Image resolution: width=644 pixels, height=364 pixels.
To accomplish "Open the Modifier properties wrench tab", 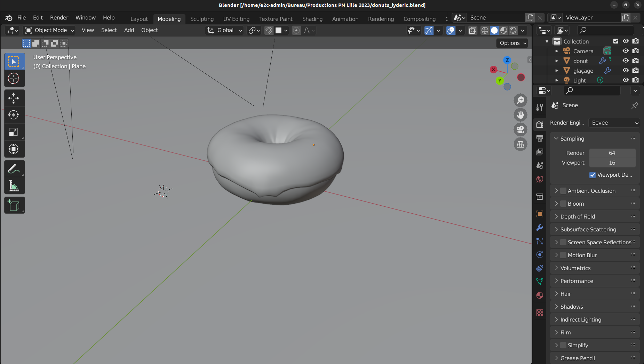I will [540, 228].
